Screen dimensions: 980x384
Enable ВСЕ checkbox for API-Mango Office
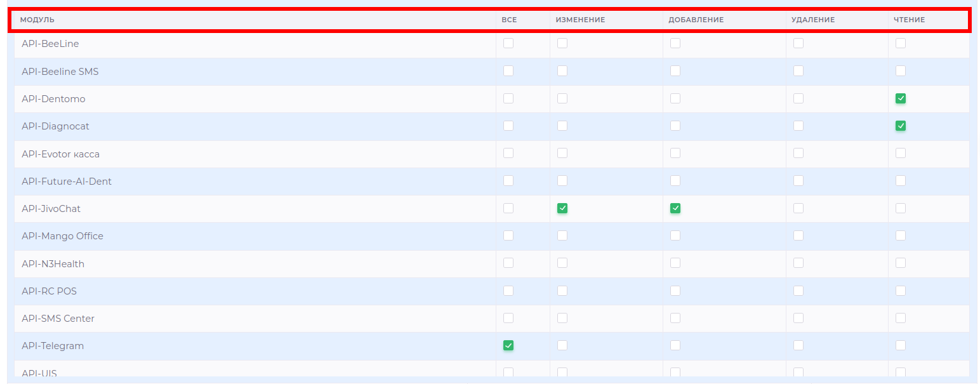[508, 235]
